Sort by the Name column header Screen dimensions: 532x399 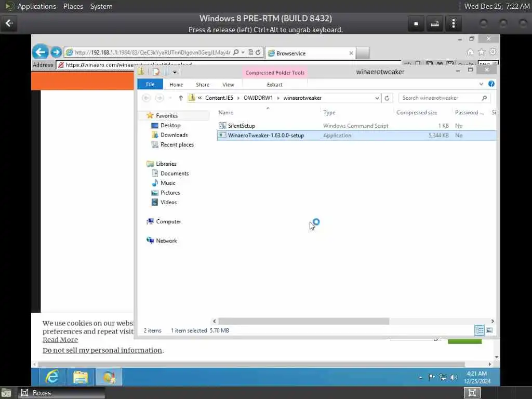pos(225,113)
